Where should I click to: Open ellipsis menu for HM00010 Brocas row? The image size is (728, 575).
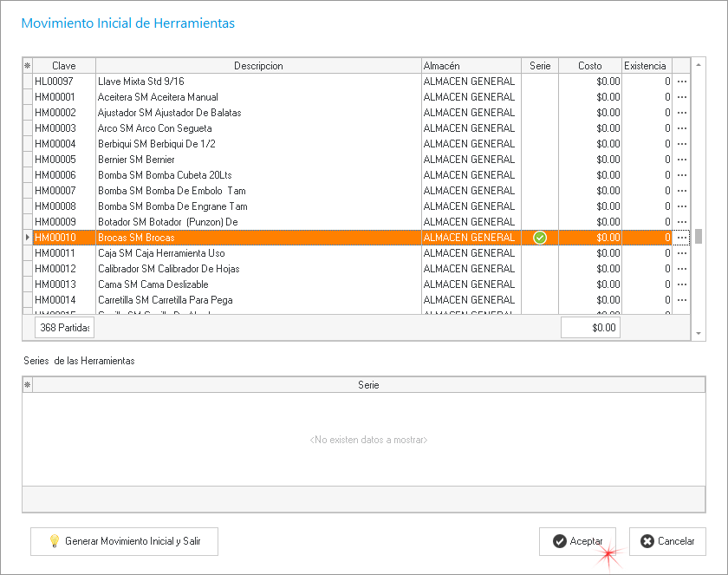(x=682, y=238)
